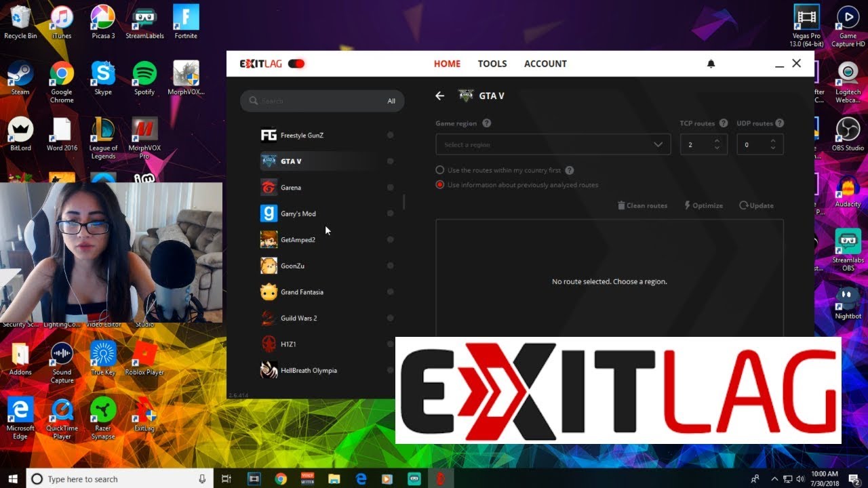
Task: Open BitLord desktop icon
Action: [20, 134]
